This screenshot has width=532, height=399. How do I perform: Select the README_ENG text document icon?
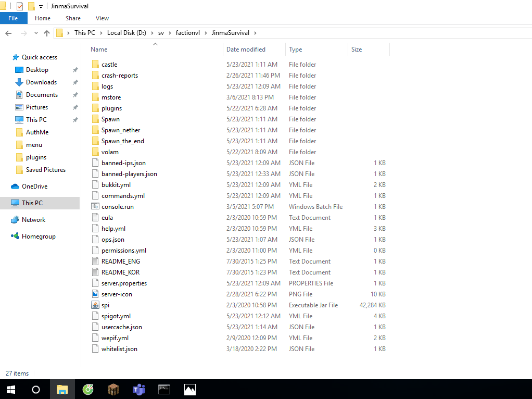tap(95, 261)
